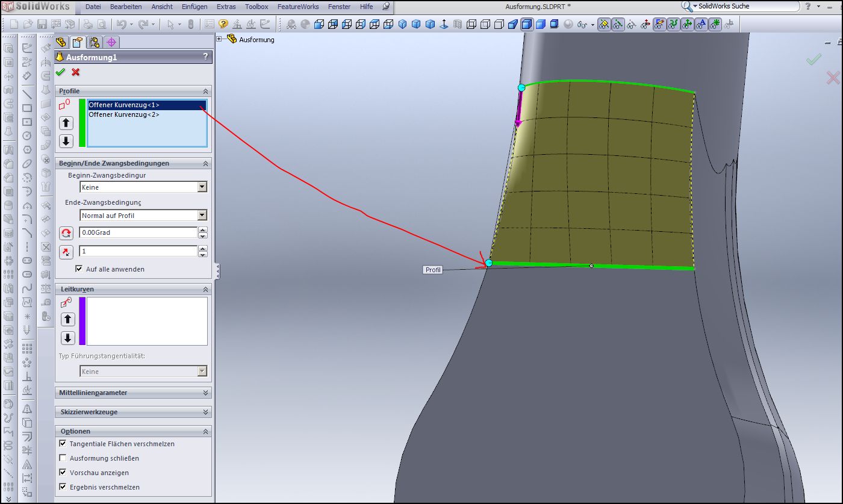Select the Line sketch tool

(27, 94)
